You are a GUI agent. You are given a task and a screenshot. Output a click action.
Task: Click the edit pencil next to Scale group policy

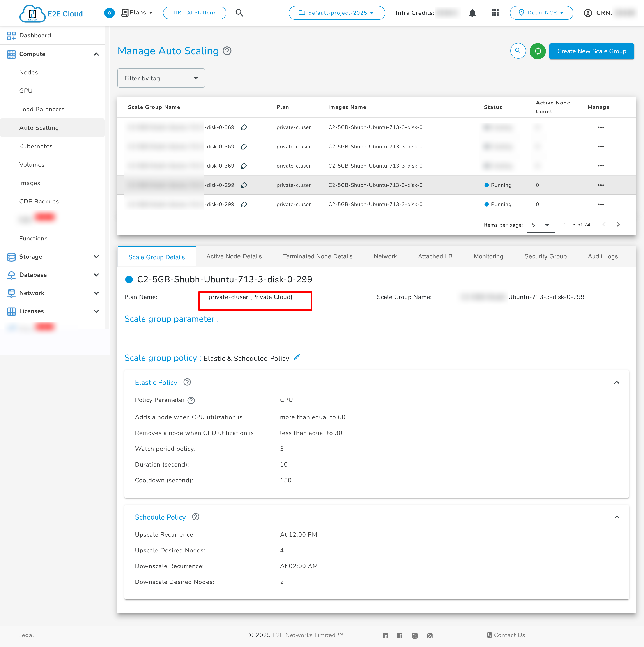point(297,357)
